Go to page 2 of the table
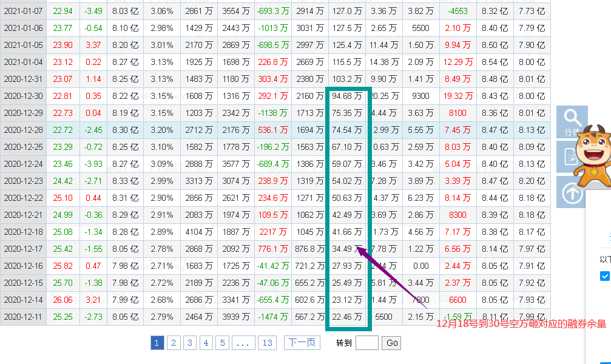 tap(174, 343)
